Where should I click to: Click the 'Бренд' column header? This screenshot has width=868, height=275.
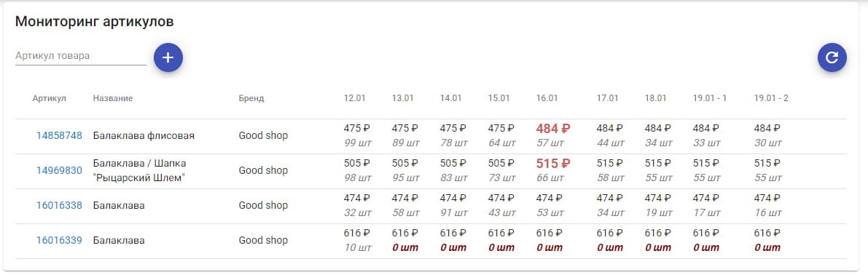[x=251, y=98]
